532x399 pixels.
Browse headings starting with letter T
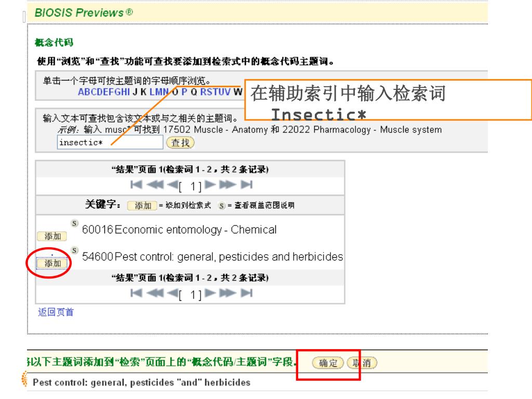click(216, 92)
